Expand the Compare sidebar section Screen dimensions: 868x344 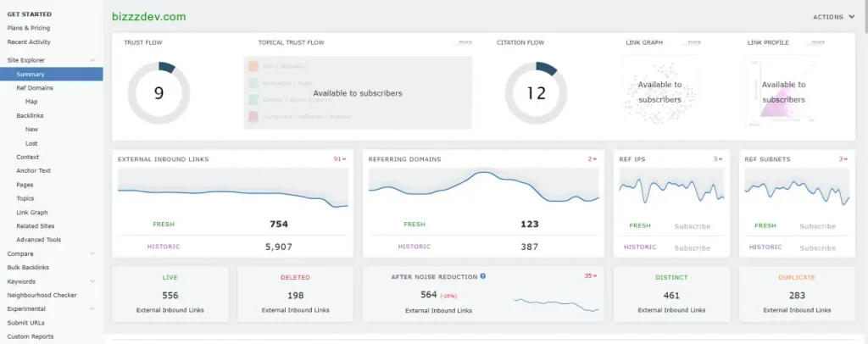92,253
